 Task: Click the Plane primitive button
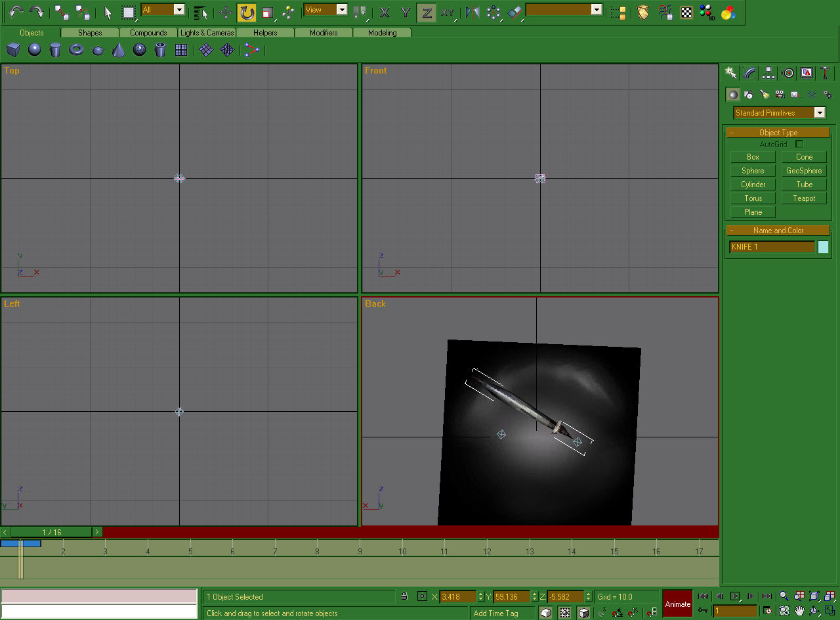[753, 212]
